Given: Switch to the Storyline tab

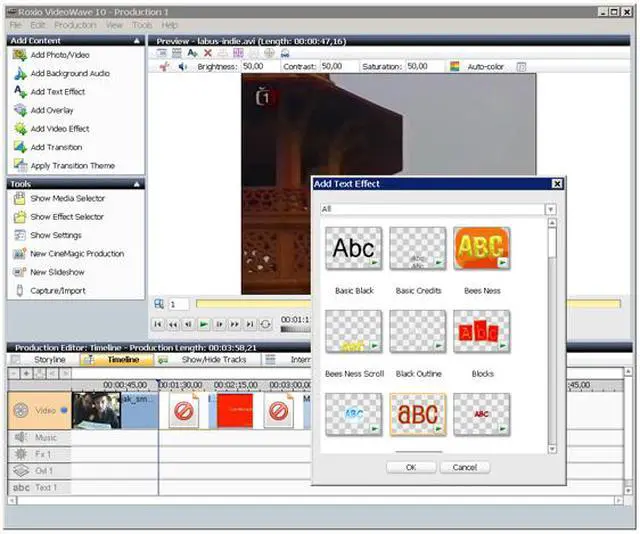Looking at the screenshot, I should coord(49,359).
